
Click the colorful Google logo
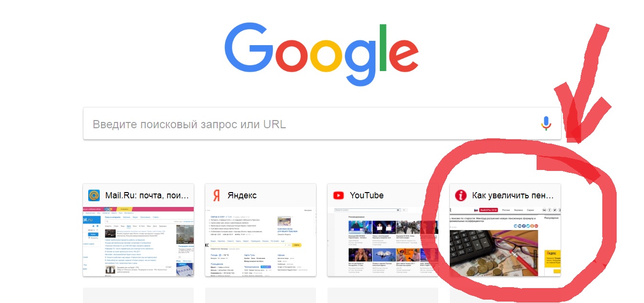(321, 54)
